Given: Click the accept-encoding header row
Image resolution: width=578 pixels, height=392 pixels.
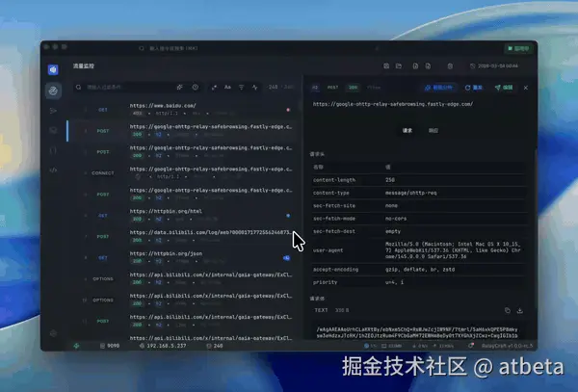Looking at the screenshot, I should [418, 270].
